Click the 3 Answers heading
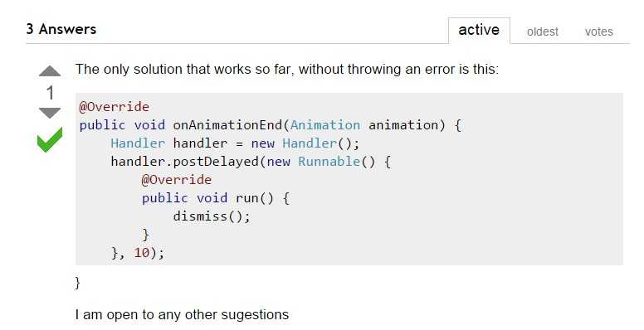Viewport: 644px width, 330px height. coord(61,29)
